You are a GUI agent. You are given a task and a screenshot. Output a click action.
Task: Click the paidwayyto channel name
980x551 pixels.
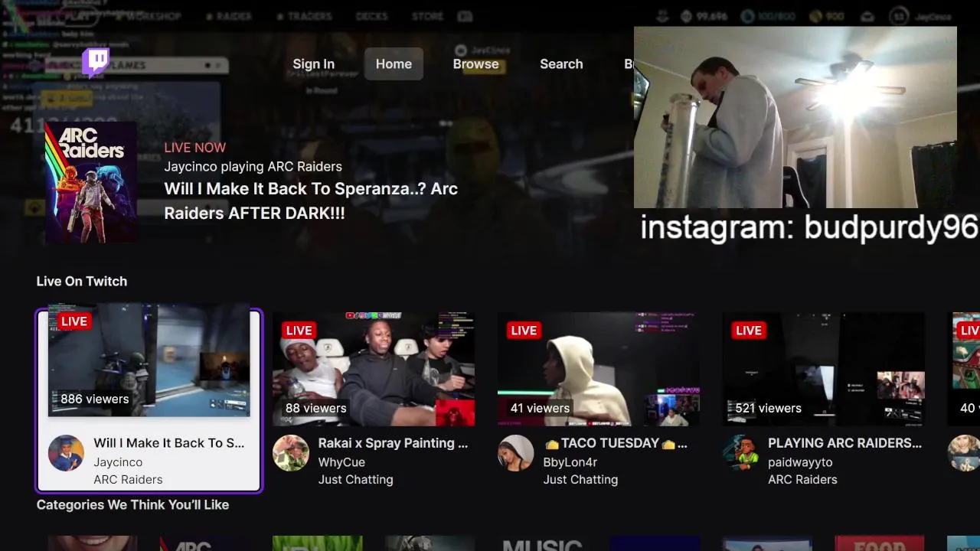(x=800, y=462)
